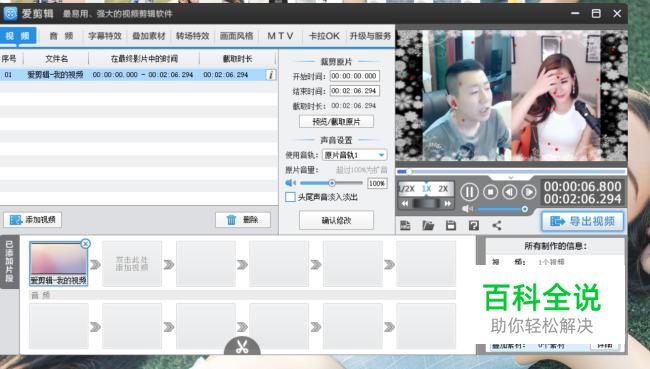This screenshot has width=650, height=369.
Task: Click the 在最终影片中的时间 column header
Action: click(144, 59)
